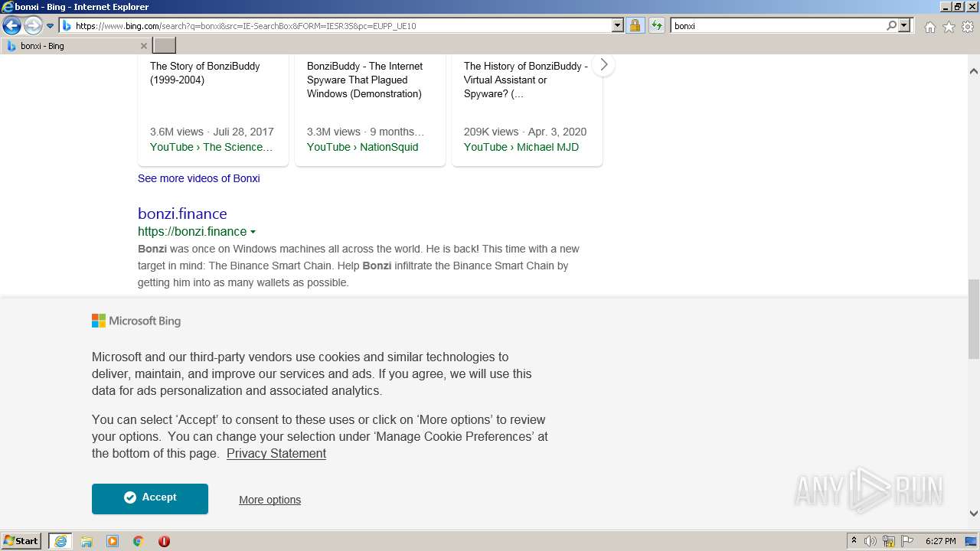Accept cookies with the Accept button
Image resolution: width=980 pixels, height=551 pixels.
(x=150, y=498)
